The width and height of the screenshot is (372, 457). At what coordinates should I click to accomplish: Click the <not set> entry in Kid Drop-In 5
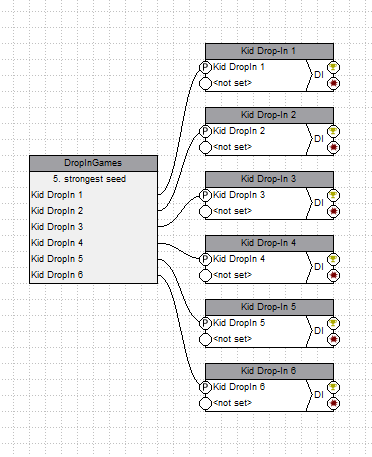point(232,339)
